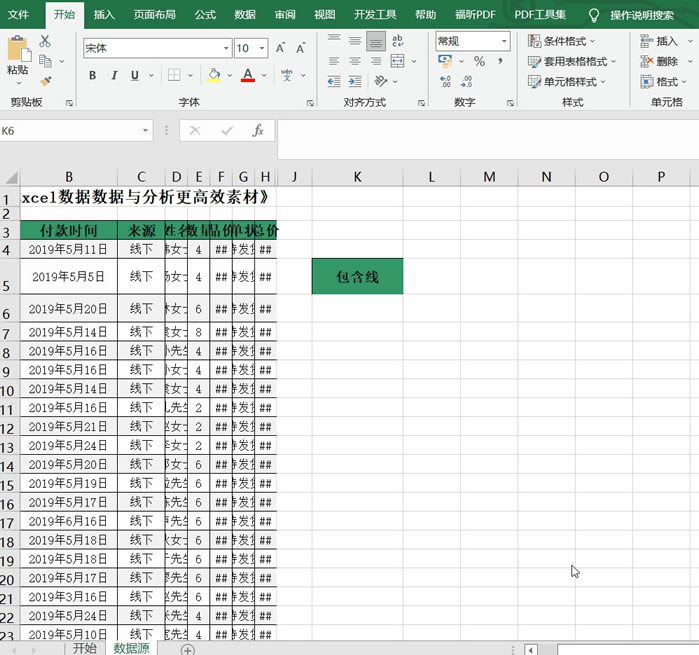Select the green 包含线 cell
699x655 pixels.
click(x=357, y=276)
